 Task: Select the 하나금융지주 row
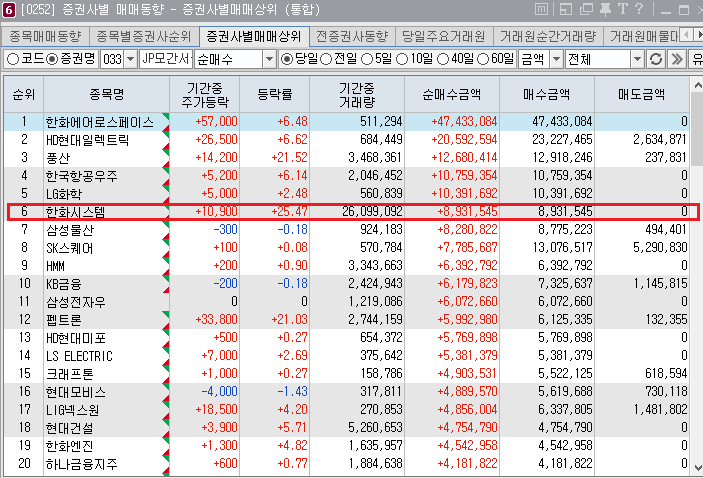coord(347,463)
